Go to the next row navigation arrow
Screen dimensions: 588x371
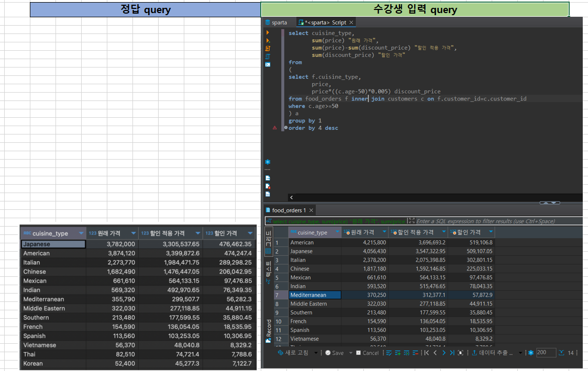click(444, 353)
